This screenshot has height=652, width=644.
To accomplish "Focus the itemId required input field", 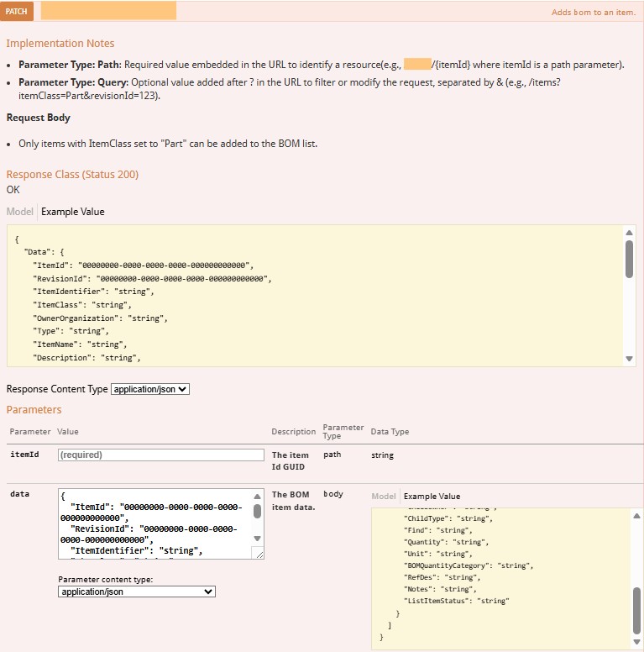I will pyautogui.click(x=160, y=455).
